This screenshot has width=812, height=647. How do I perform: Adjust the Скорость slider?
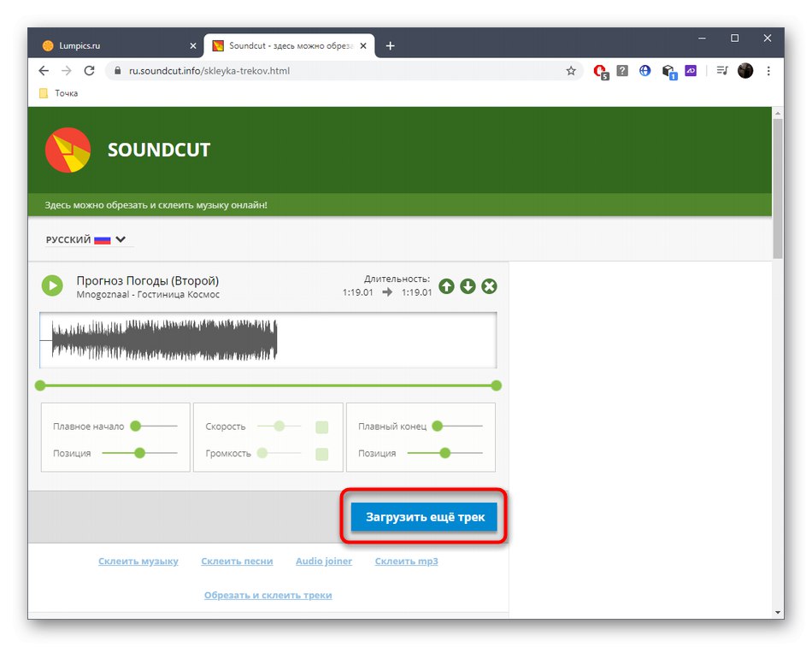click(279, 426)
